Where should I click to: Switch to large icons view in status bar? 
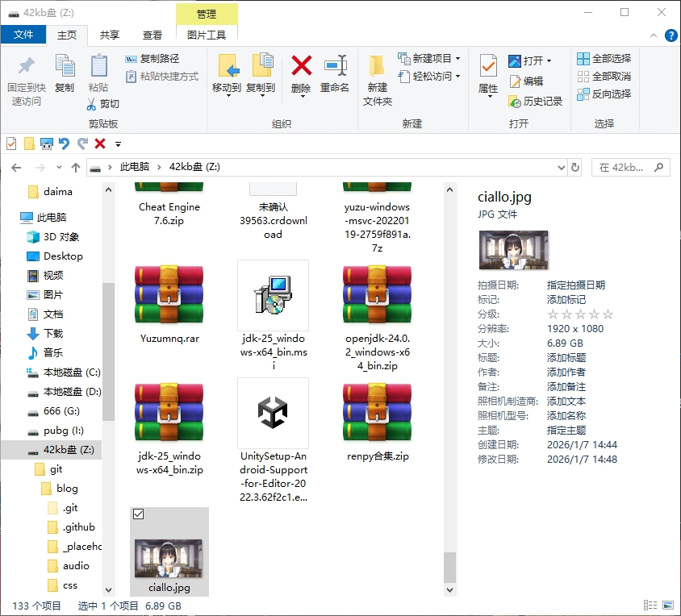(x=668, y=606)
